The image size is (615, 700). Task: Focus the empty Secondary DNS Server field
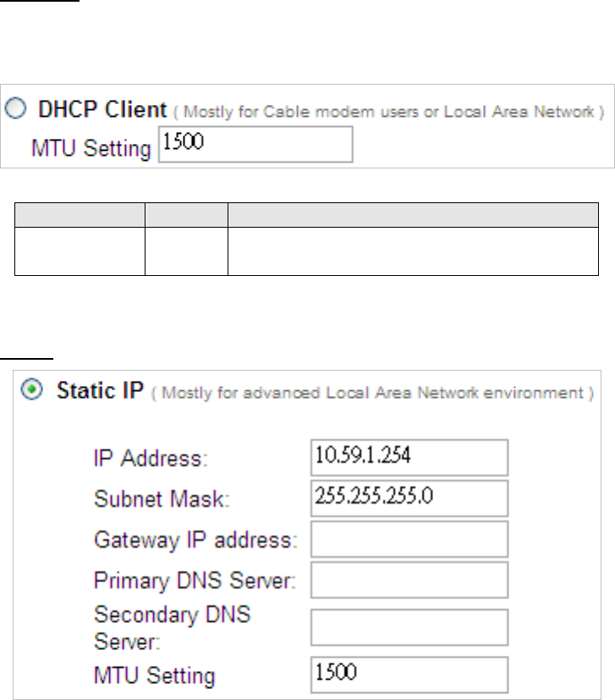409,628
